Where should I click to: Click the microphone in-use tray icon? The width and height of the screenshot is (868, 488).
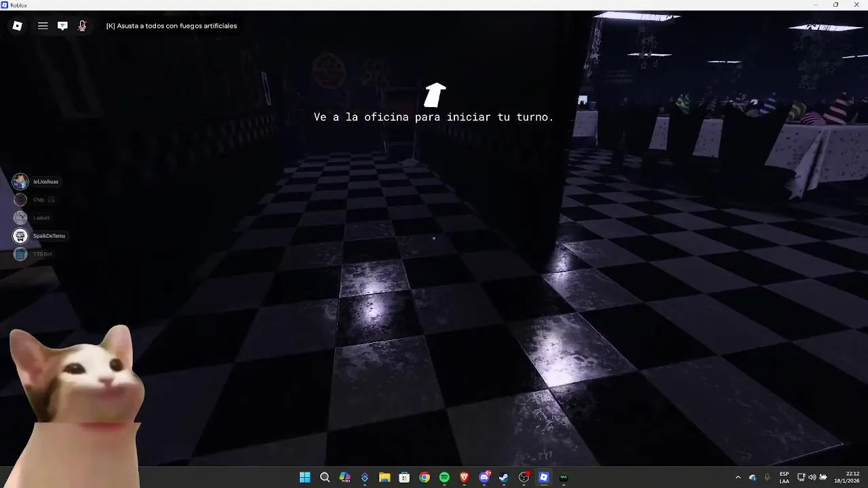click(768, 477)
